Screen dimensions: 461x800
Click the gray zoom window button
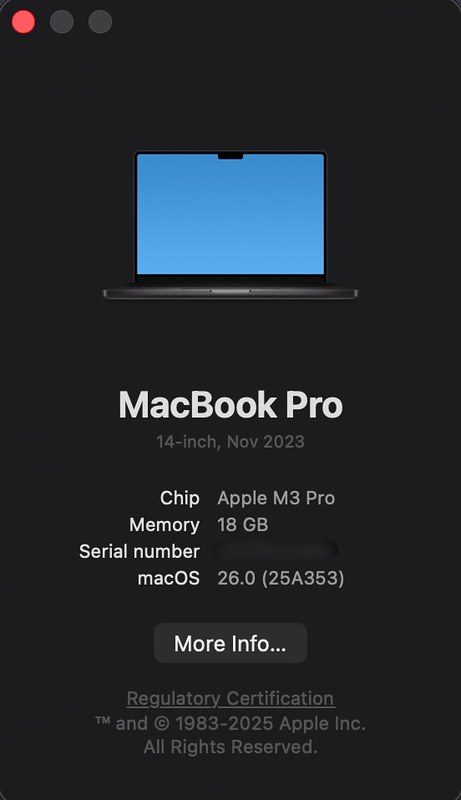click(x=100, y=22)
